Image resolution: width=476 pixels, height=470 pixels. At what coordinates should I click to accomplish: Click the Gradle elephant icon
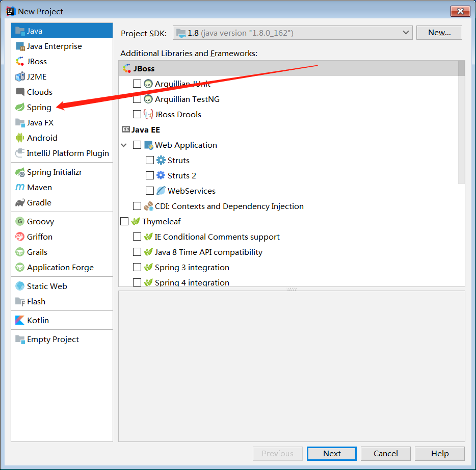[x=20, y=202]
